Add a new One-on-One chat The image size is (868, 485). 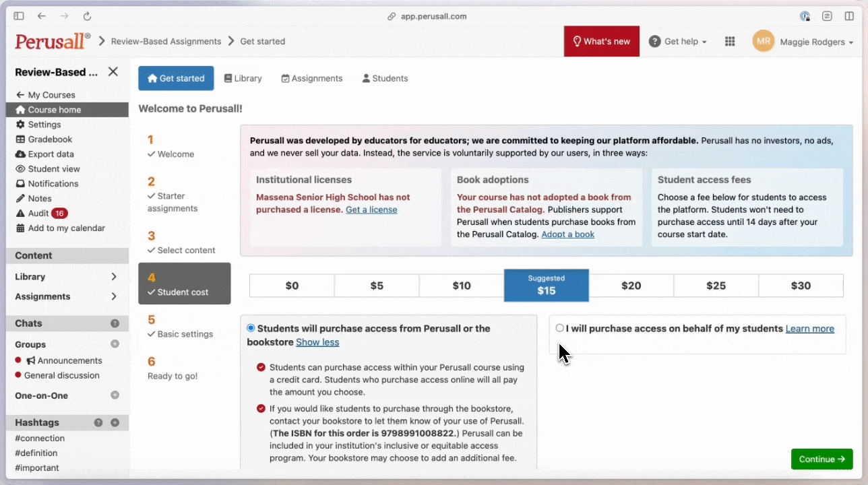[115, 395]
